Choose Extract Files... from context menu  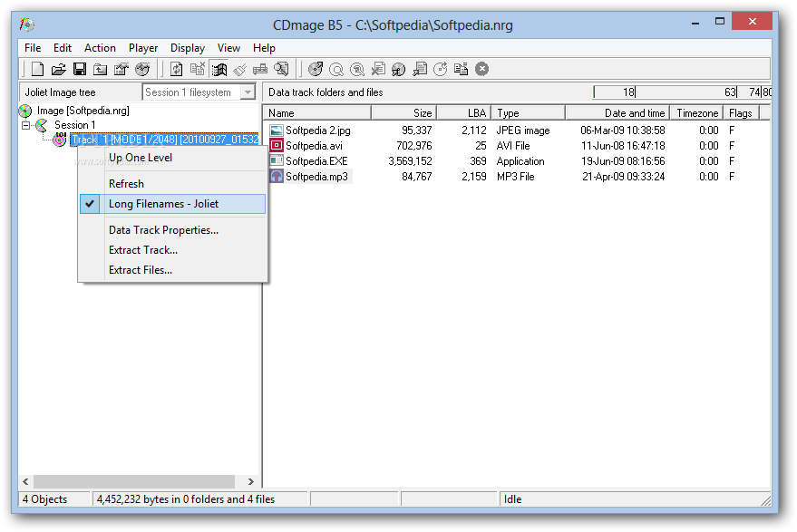173,270
